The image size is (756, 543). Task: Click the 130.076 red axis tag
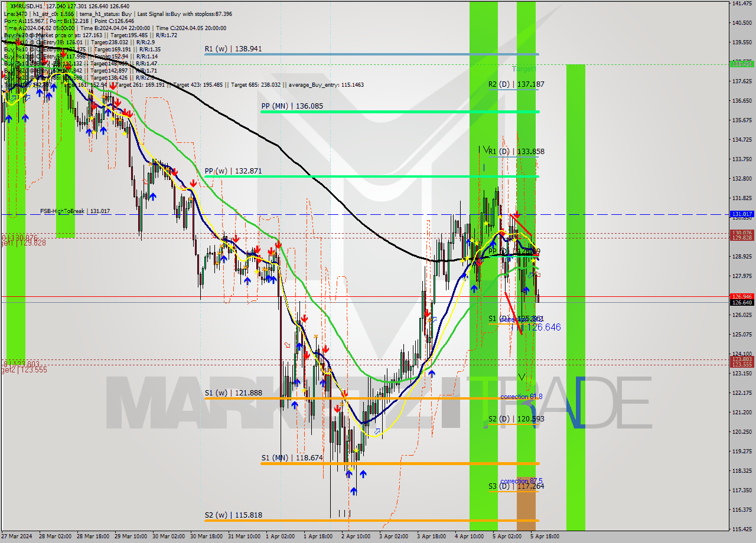(x=742, y=233)
